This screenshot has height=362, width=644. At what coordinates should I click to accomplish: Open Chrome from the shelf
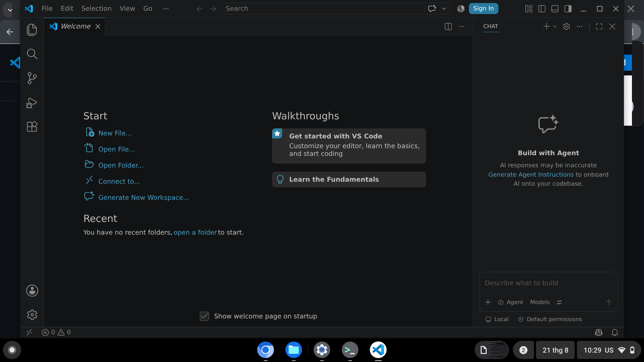click(x=265, y=350)
